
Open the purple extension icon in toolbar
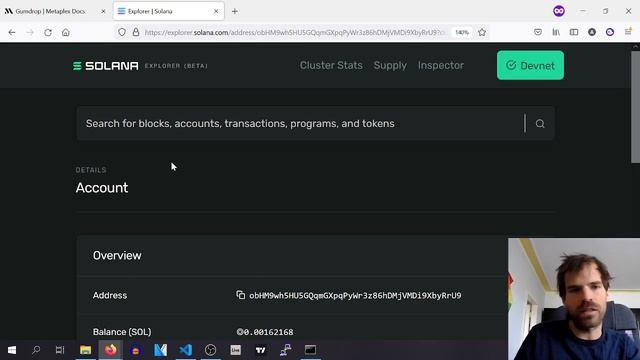pyautogui.click(x=610, y=32)
